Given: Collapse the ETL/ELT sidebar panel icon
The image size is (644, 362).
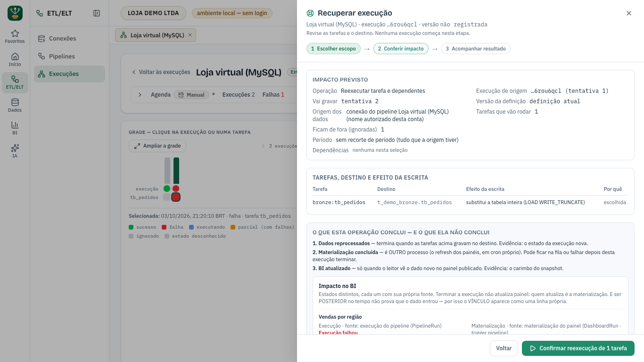Looking at the screenshot, I should coord(97,13).
